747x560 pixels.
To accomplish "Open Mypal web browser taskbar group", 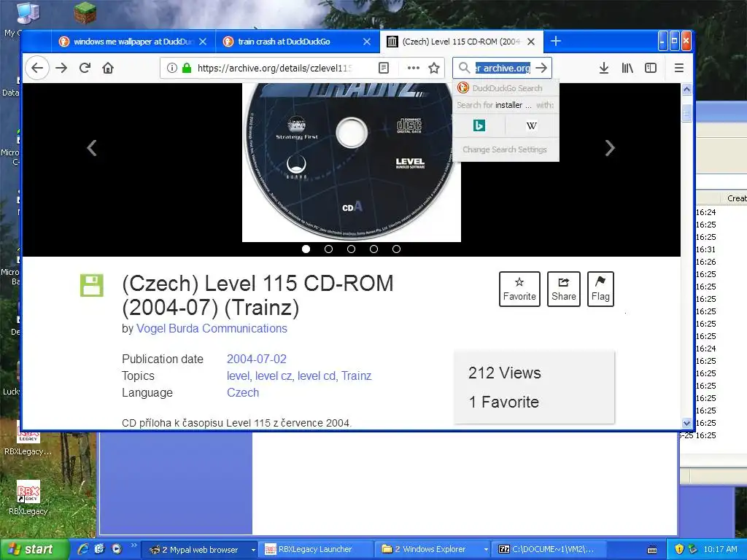I will pos(200,550).
